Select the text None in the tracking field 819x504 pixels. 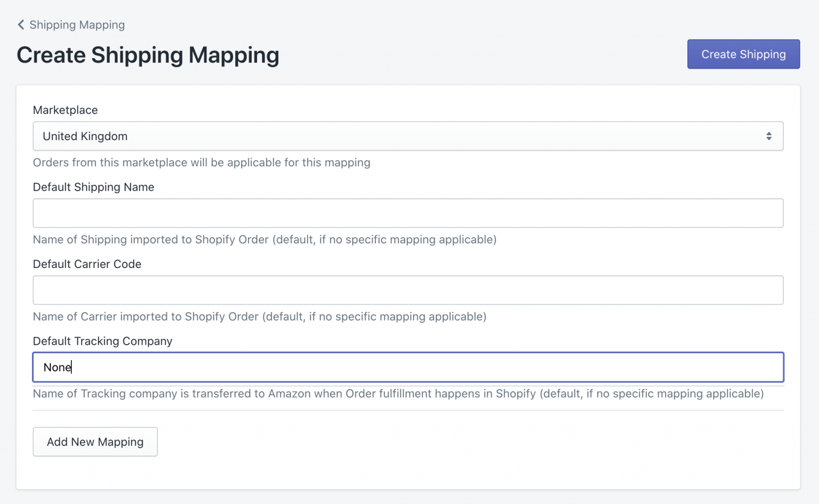[x=57, y=367]
